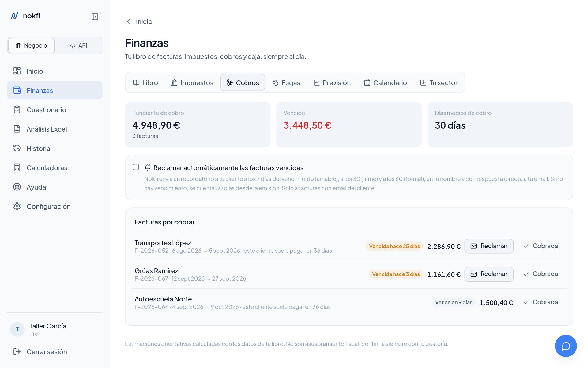Mark Autoescuela Norte invoice as Cobrada
Image resolution: width=588 pixels, height=368 pixels.
541,302
